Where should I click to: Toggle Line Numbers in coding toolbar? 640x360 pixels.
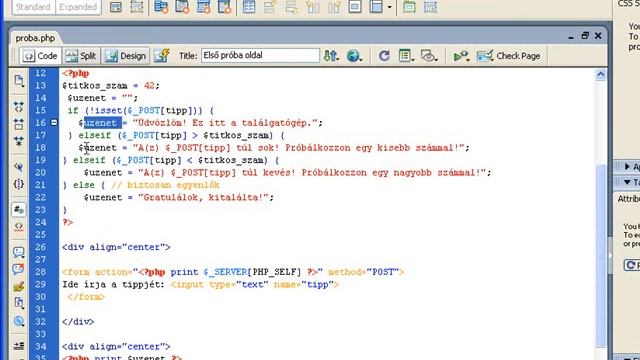19,210
